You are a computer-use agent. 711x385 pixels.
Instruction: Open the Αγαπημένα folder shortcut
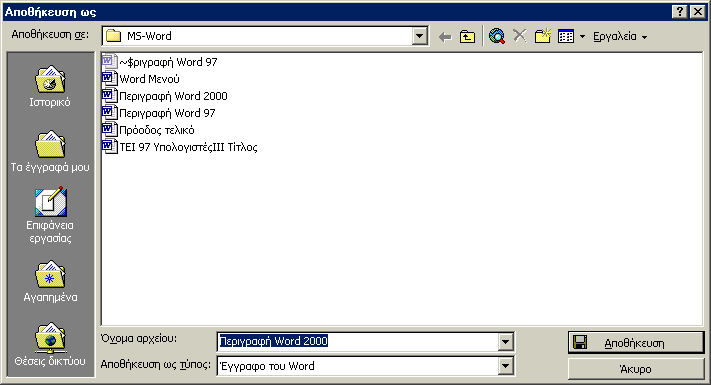[50, 281]
